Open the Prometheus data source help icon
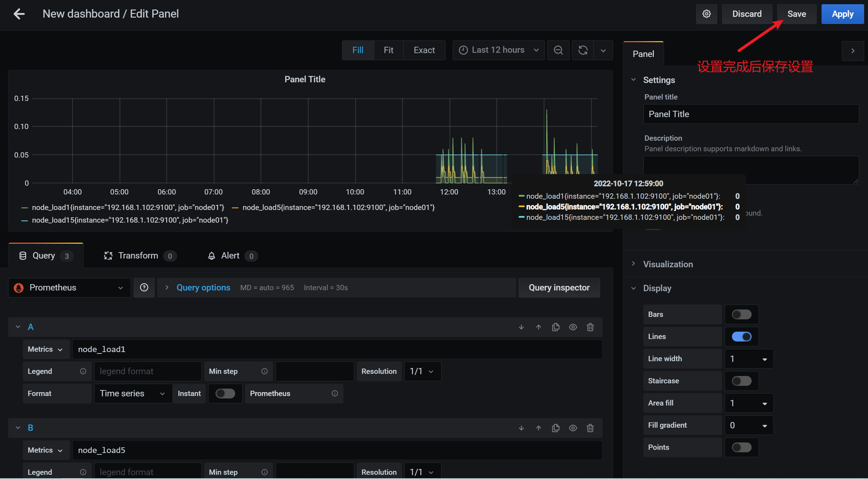 [x=144, y=288]
